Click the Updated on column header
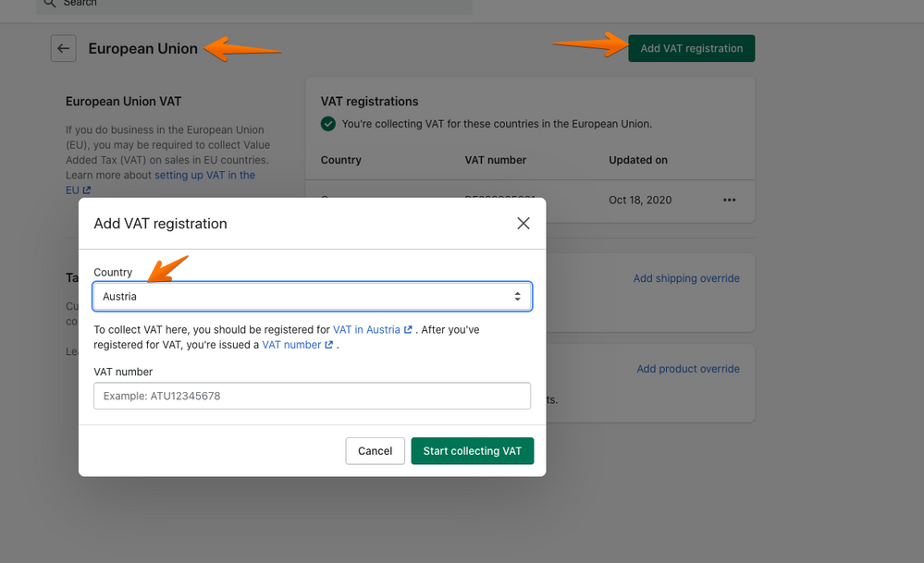Image resolution: width=924 pixels, height=563 pixels. click(637, 160)
